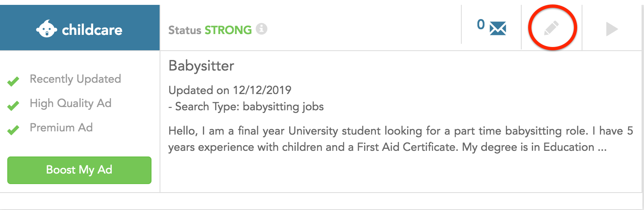
Task: Click the Recently Updated green checkmark
Action: tap(13, 81)
